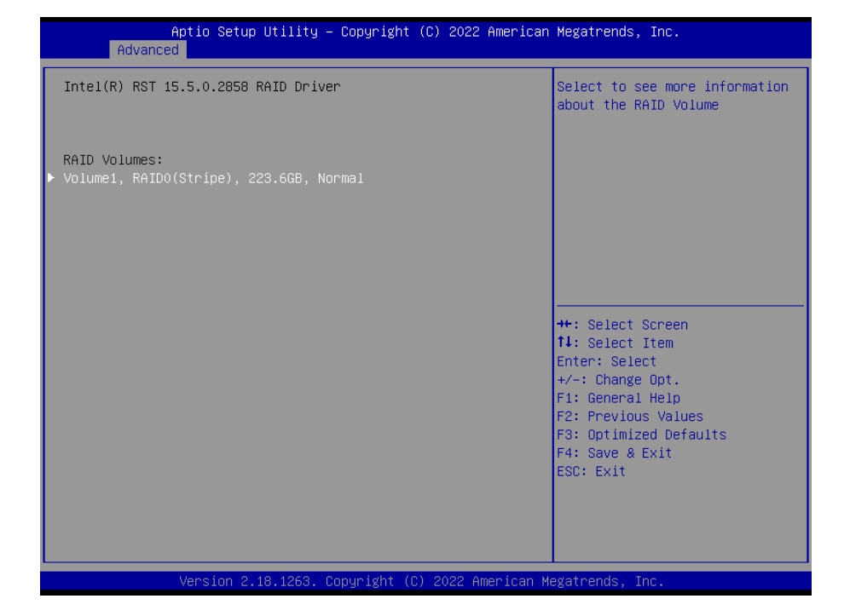850x616 pixels.
Task: Open the Advanced tab
Action: [148, 50]
